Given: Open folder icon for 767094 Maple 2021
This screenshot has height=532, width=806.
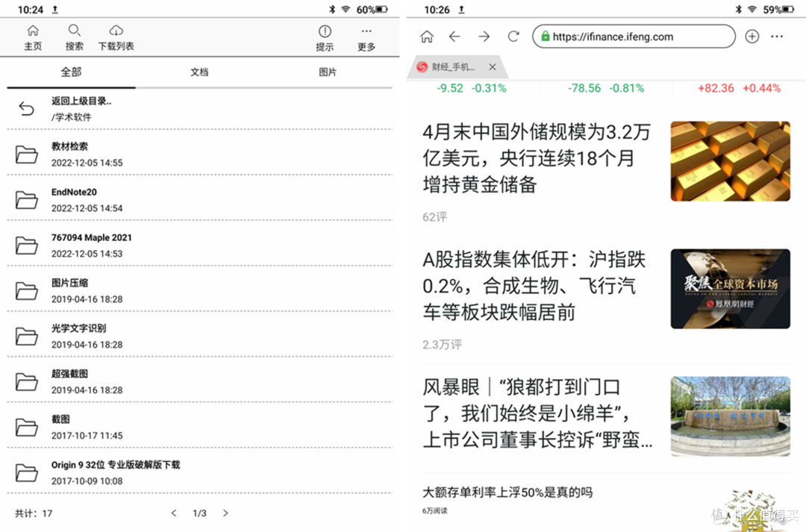Looking at the screenshot, I should (x=26, y=245).
